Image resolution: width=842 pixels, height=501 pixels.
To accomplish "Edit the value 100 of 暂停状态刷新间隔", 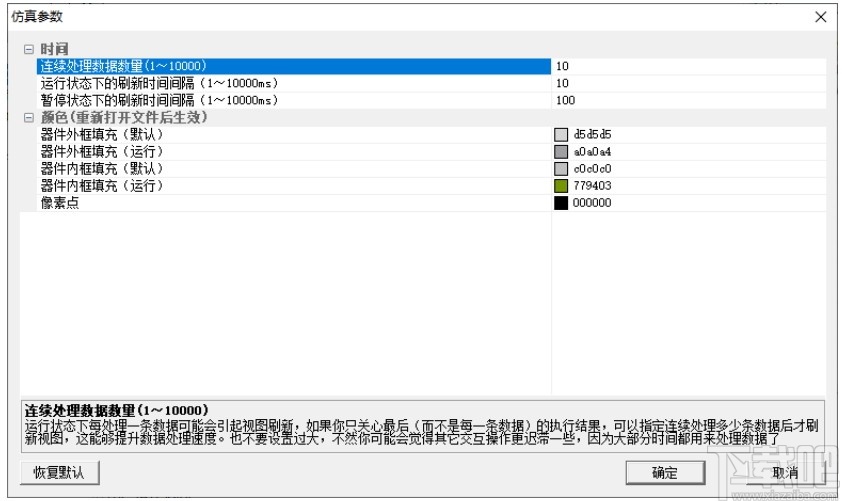I will [x=689, y=100].
